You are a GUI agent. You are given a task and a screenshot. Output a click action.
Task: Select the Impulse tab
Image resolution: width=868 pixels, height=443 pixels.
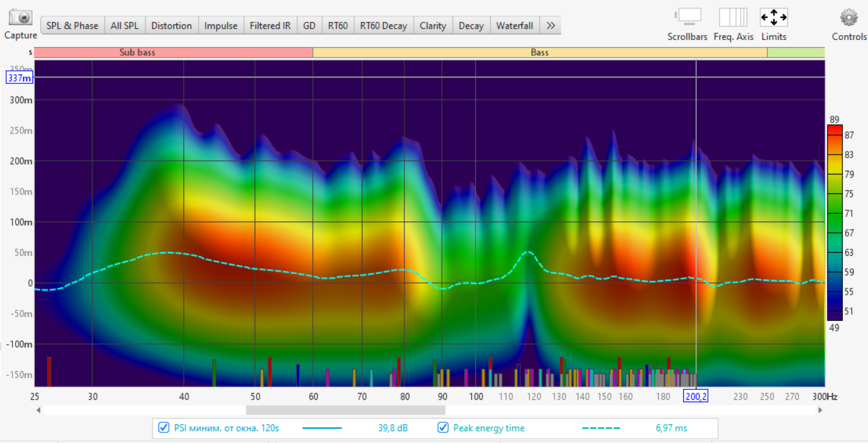pyautogui.click(x=221, y=26)
